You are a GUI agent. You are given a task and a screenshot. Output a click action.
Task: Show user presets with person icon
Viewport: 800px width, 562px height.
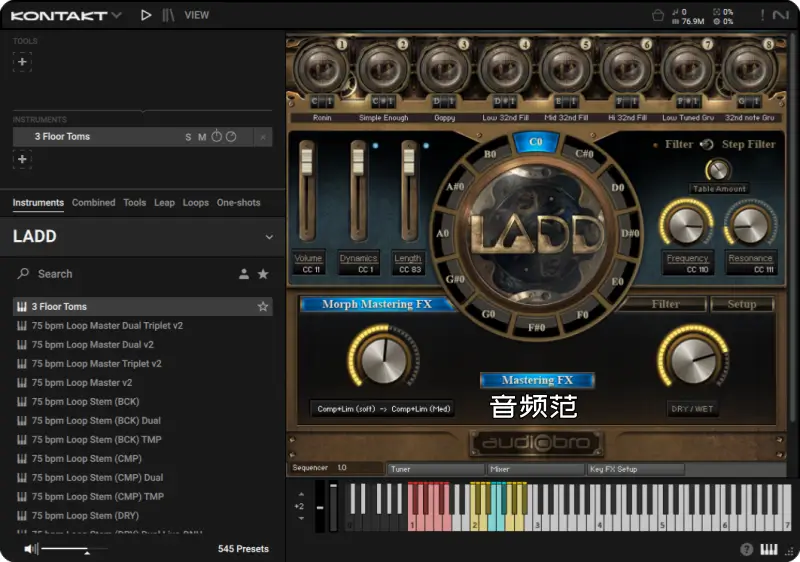[243, 274]
